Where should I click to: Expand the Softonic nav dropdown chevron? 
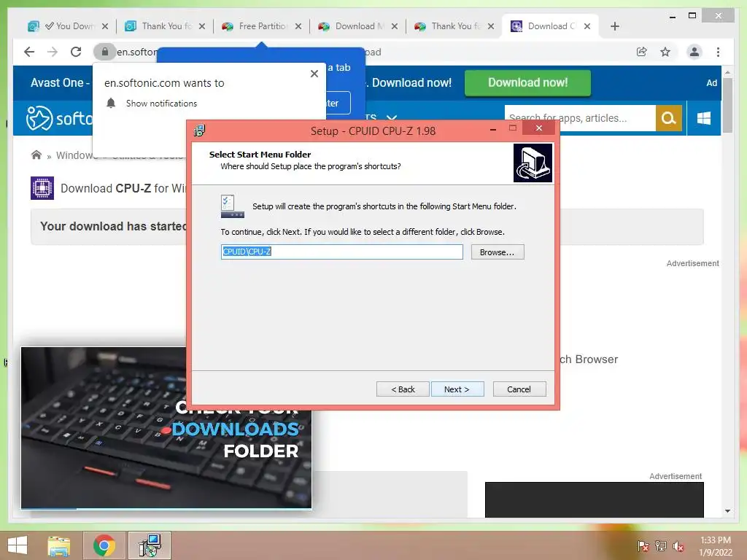[x=392, y=117]
